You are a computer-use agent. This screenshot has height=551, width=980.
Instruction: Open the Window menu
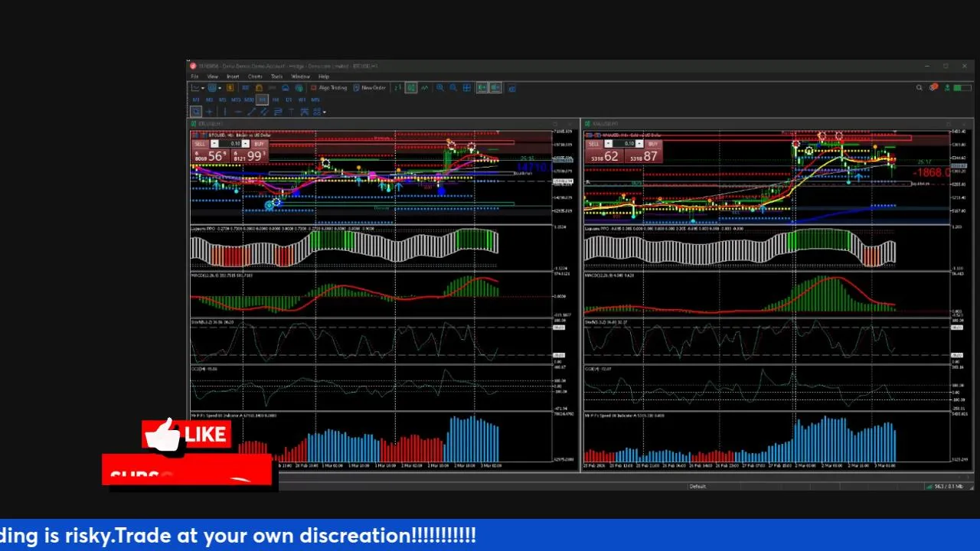tap(300, 77)
